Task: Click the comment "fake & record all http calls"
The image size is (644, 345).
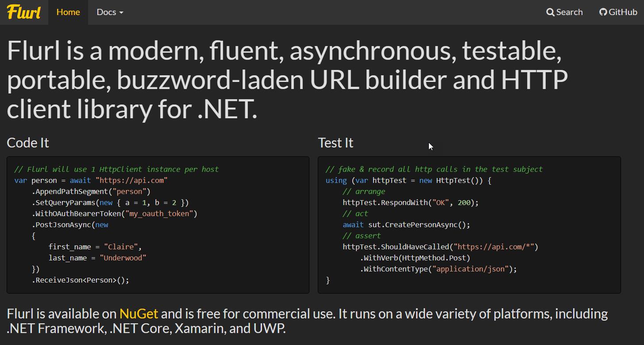Action: pyautogui.click(x=434, y=169)
